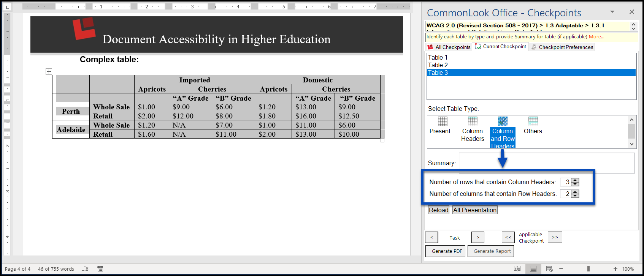Click the Reload button
The image size is (644, 276).
(439, 210)
